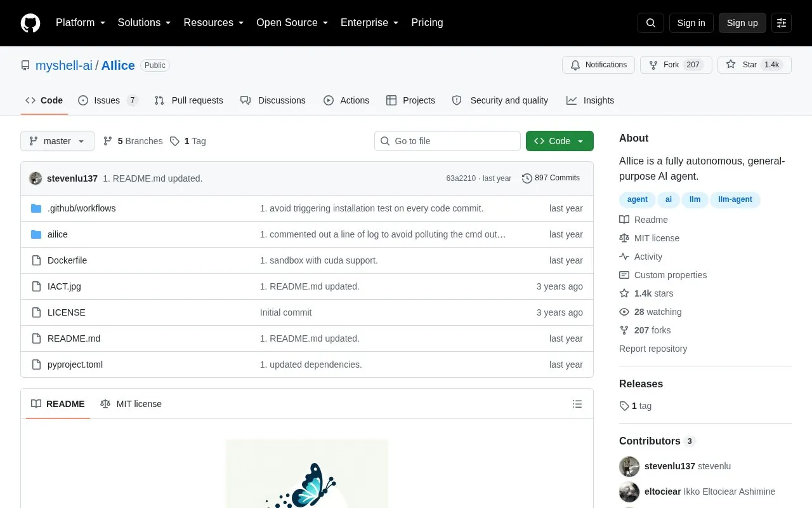Open stevenlu137 contributor avatar
The height and width of the screenshot is (508, 812).
point(629,466)
